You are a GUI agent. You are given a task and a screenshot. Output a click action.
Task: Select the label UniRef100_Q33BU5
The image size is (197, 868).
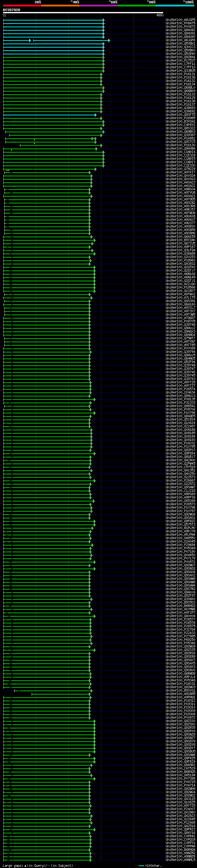click(x=180, y=71)
